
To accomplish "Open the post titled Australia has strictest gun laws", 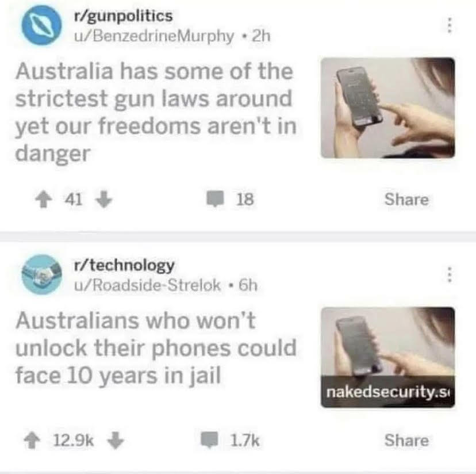I will 156,112.
